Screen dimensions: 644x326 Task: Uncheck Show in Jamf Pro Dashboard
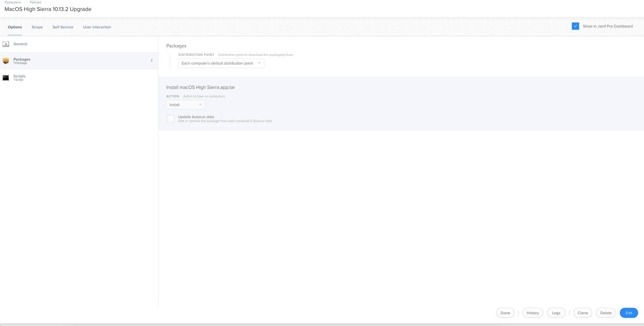(575, 26)
